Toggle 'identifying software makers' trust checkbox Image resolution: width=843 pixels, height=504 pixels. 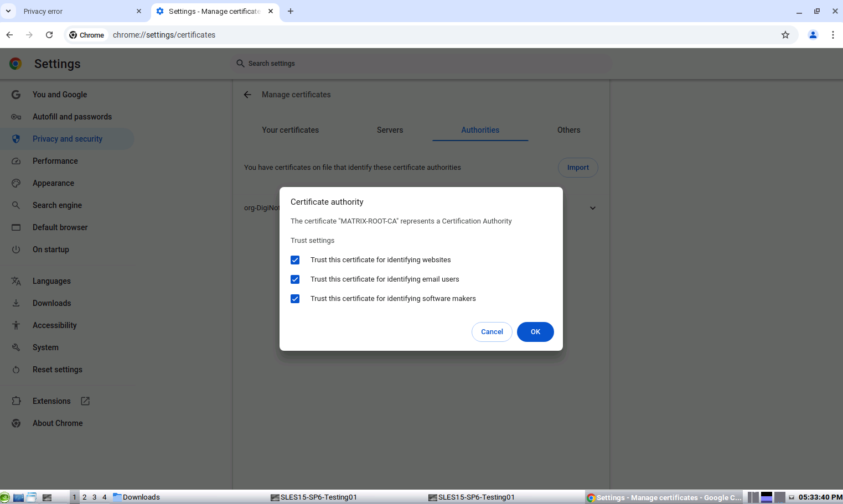(295, 299)
